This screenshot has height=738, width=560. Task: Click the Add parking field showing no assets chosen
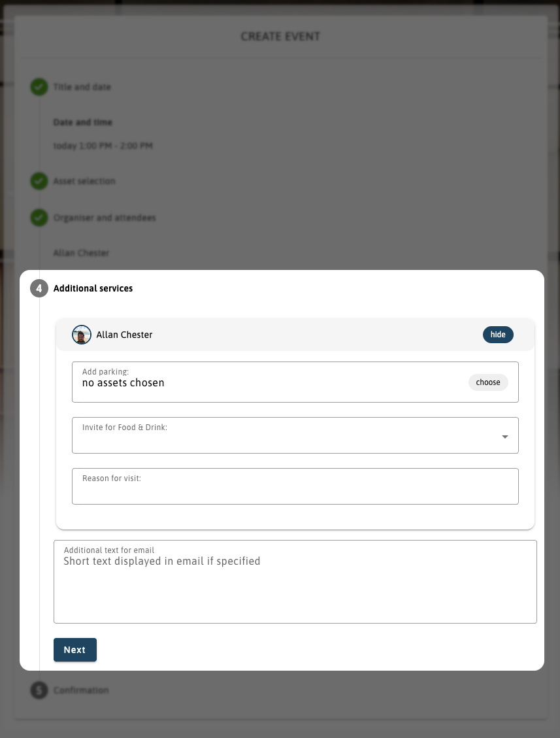(261, 382)
